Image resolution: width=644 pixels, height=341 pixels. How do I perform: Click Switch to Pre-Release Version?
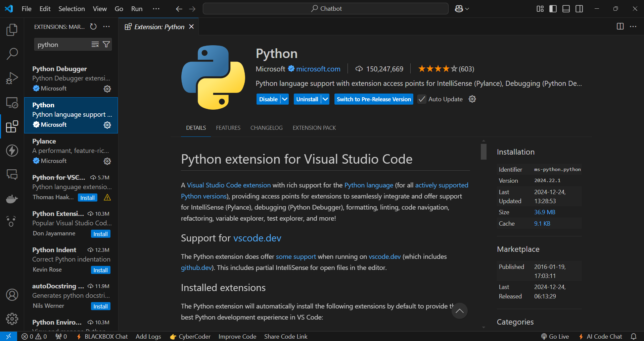[373, 99]
